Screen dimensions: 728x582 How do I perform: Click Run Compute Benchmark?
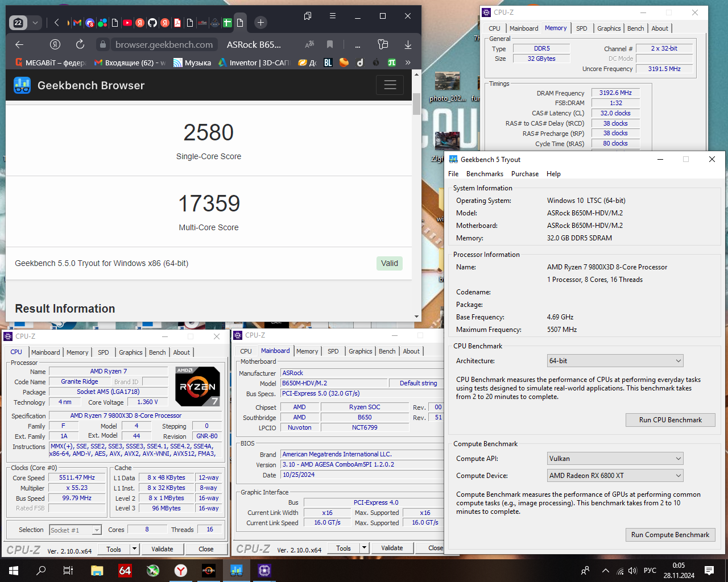pos(670,535)
